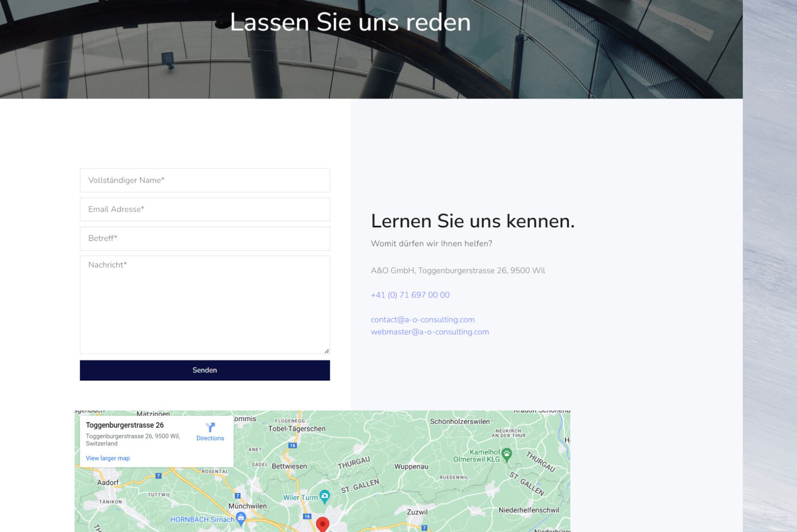Open the View larger map link
The image size is (797, 532).
[x=108, y=458]
